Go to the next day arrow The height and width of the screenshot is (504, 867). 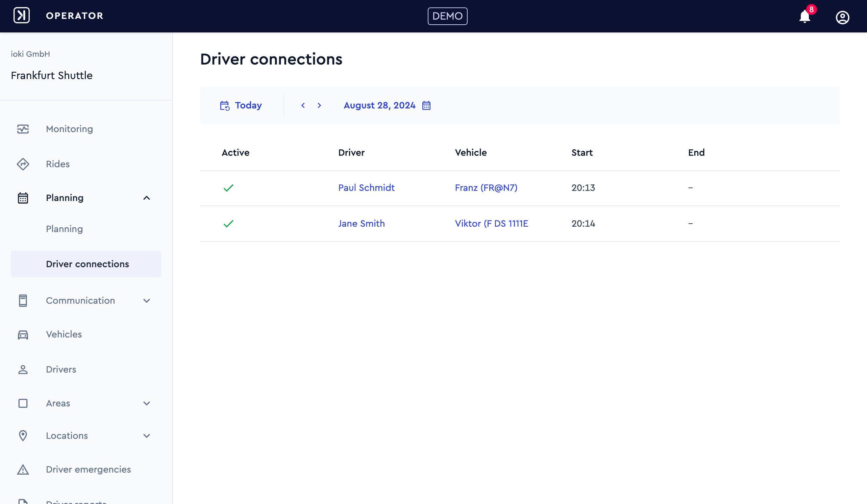point(319,105)
